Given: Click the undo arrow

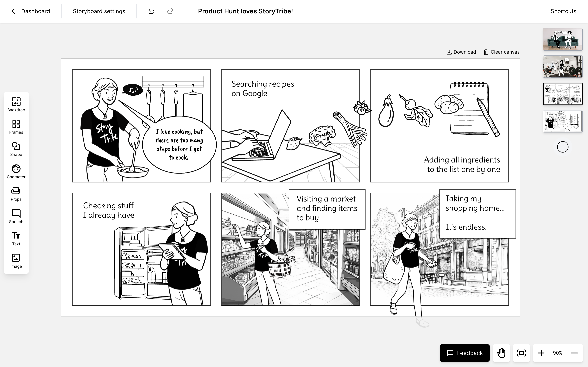Looking at the screenshot, I should [151, 11].
